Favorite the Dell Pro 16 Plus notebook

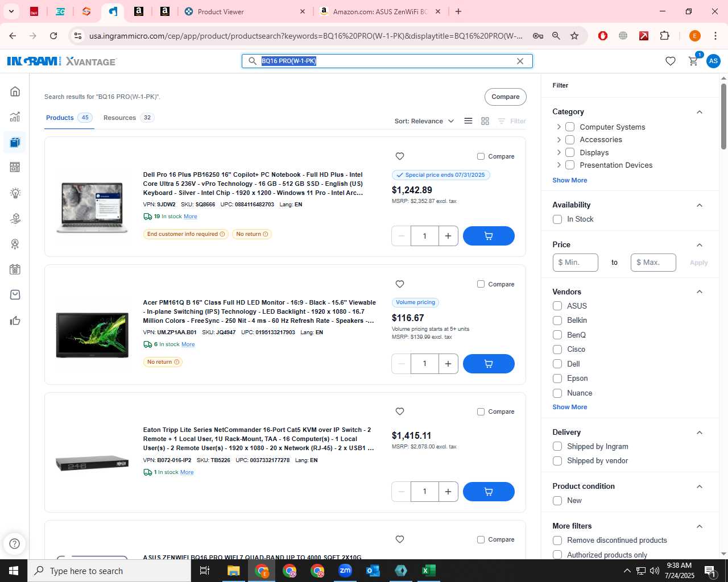pyautogui.click(x=400, y=156)
